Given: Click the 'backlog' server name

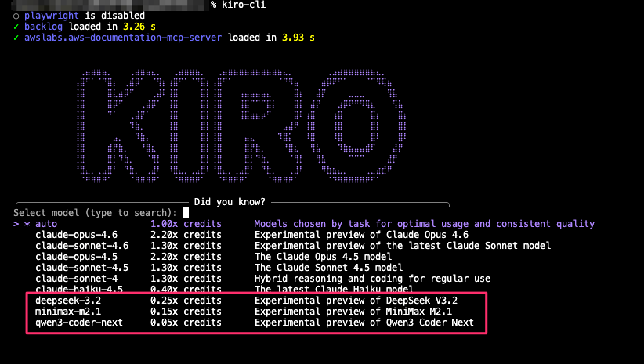Looking at the screenshot, I should [x=43, y=27].
